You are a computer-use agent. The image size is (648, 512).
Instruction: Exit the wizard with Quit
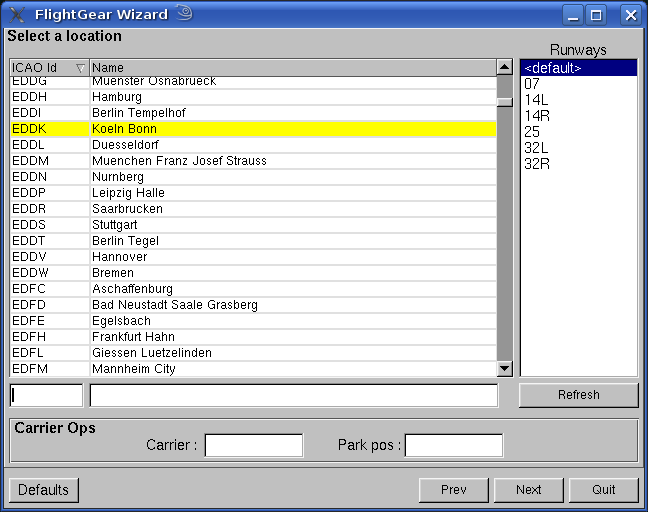click(604, 490)
